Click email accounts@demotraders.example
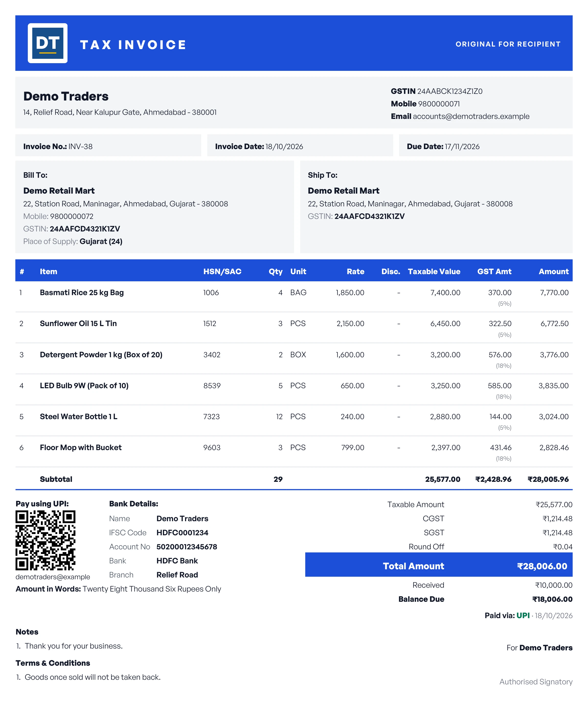 pos(471,116)
